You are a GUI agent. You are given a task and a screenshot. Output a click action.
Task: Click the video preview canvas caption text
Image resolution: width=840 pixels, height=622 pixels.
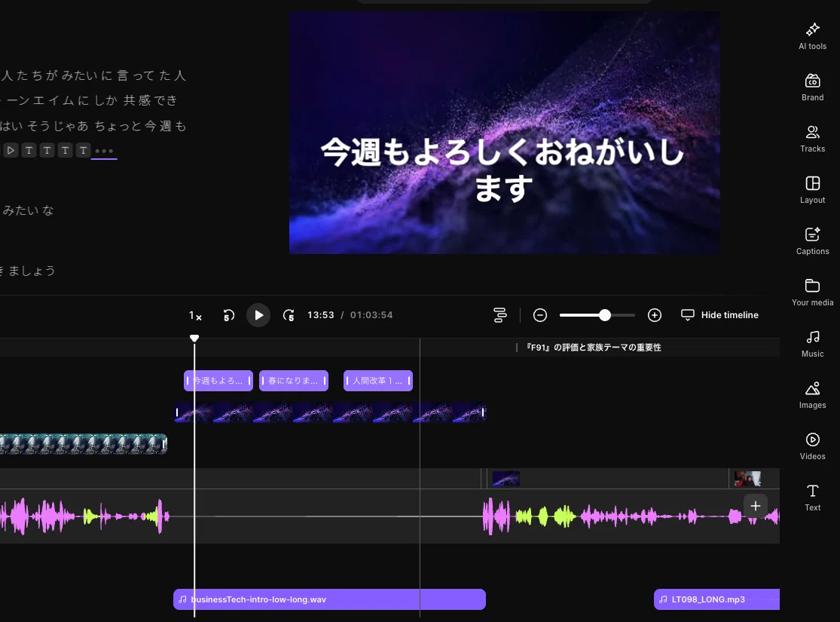pos(502,170)
